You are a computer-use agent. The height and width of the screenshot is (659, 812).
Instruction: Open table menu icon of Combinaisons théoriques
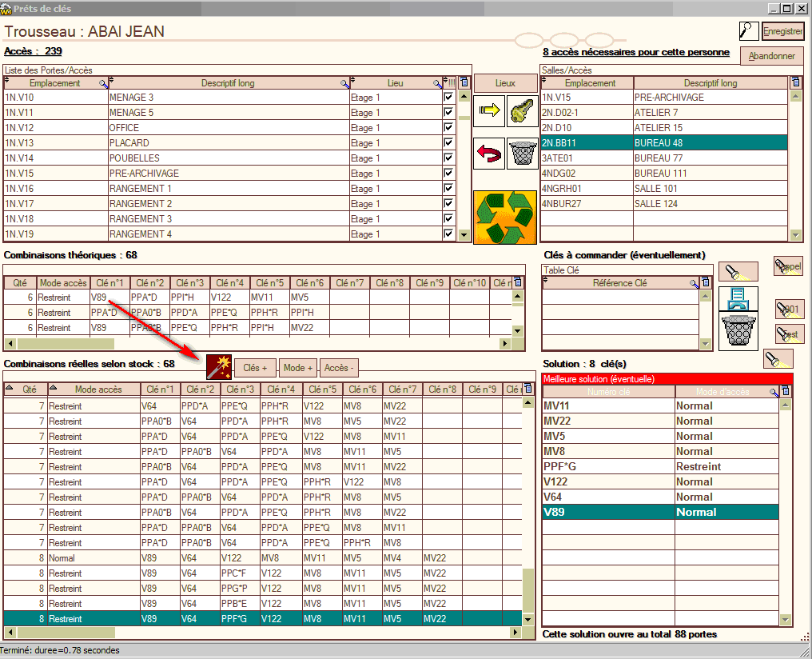tap(517, 282)
